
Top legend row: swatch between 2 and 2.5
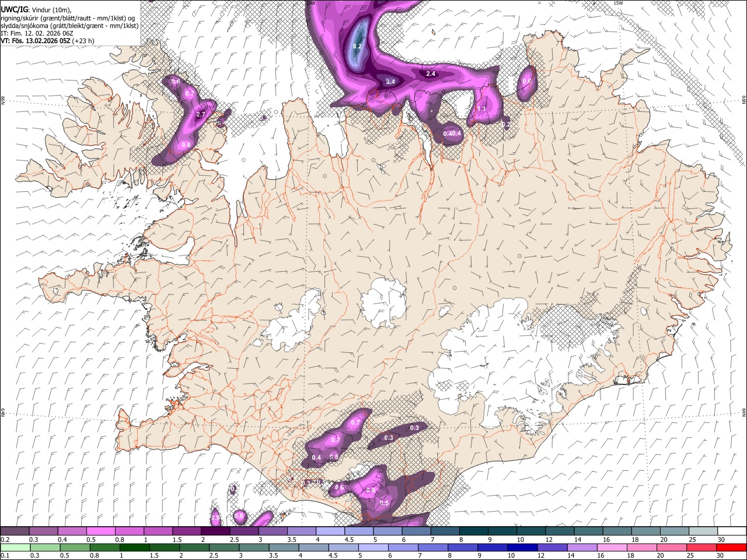point(215,531)
